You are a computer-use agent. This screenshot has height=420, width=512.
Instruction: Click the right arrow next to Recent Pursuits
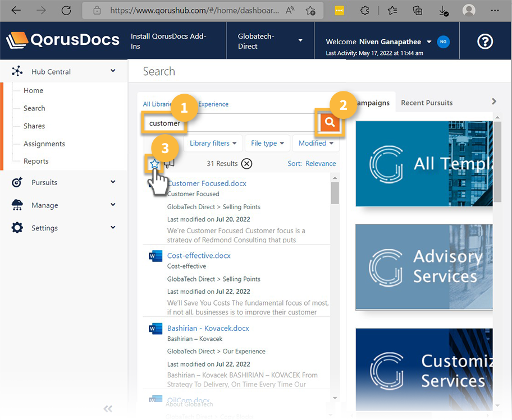[x=494, y=101]
